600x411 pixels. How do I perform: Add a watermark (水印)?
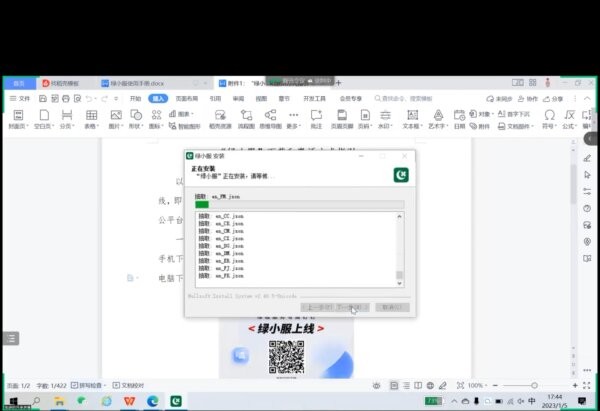(385, 119)
